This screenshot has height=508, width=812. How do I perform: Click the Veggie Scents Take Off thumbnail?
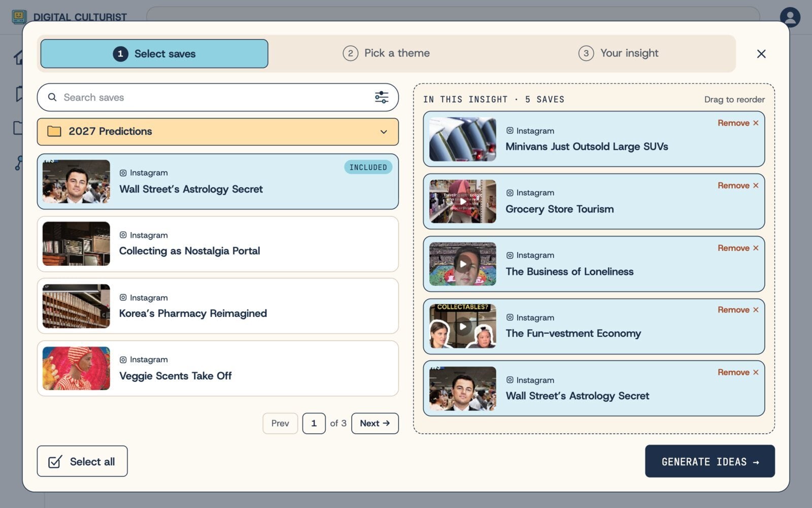tap(76, 368)
